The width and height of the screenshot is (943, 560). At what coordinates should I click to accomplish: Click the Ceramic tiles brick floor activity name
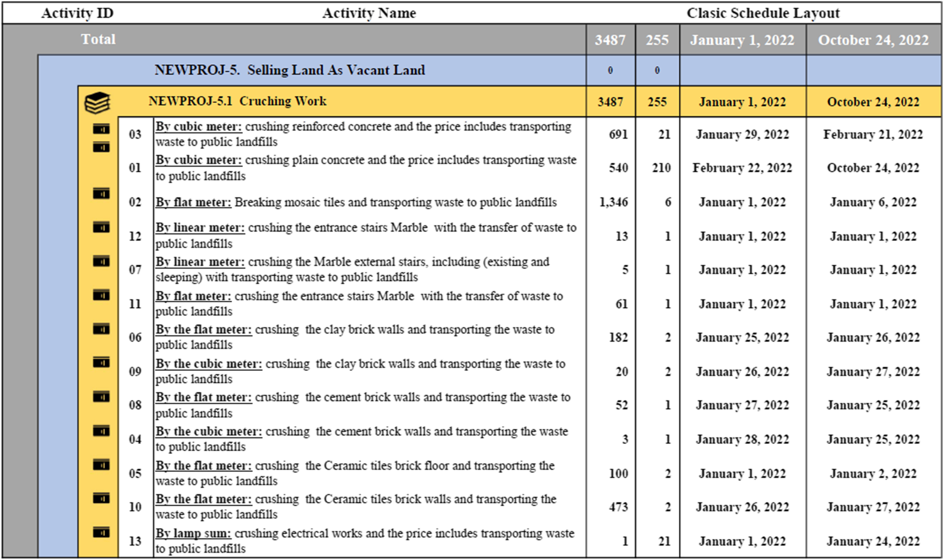pos(355,473)
